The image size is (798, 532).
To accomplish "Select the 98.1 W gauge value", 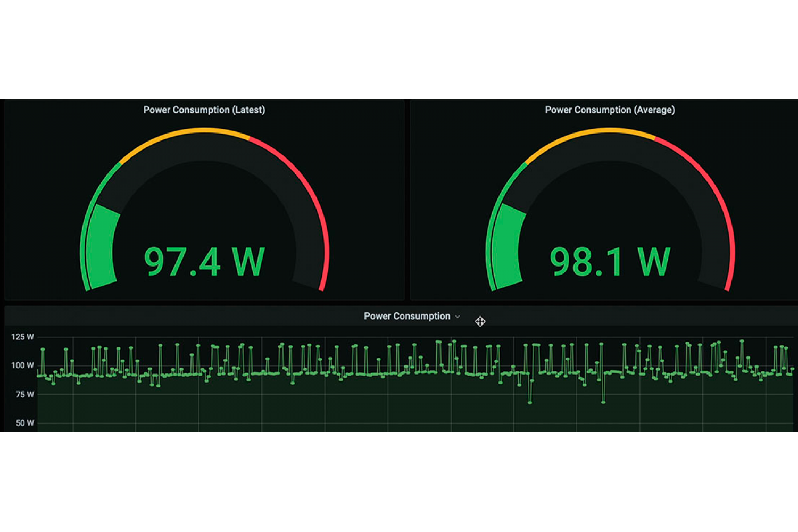I will [x=610, y=262].
